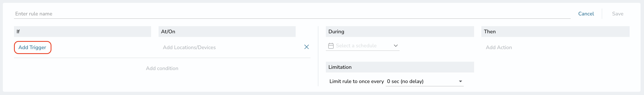
Task: Open the 0 sec (no delay) dropdown
Action: 424,81
